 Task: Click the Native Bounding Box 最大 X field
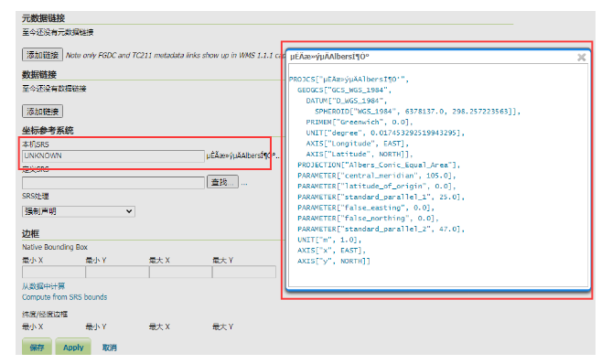(x=181, y=272)
